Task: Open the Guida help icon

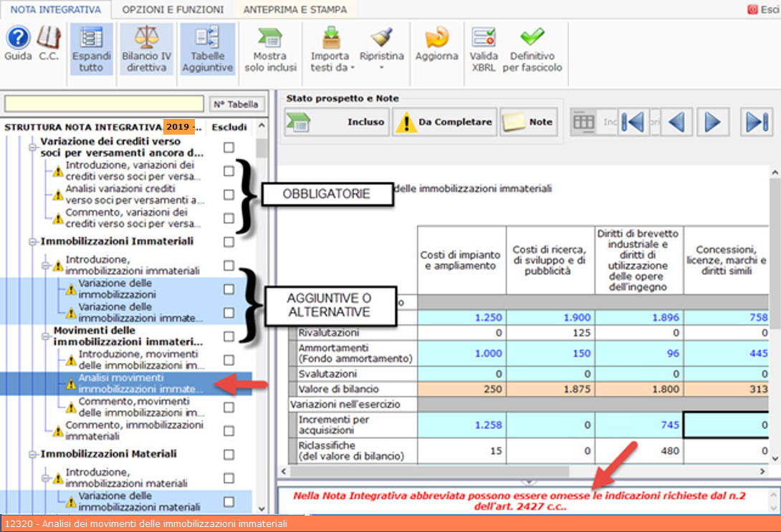Action: [18, 38]
